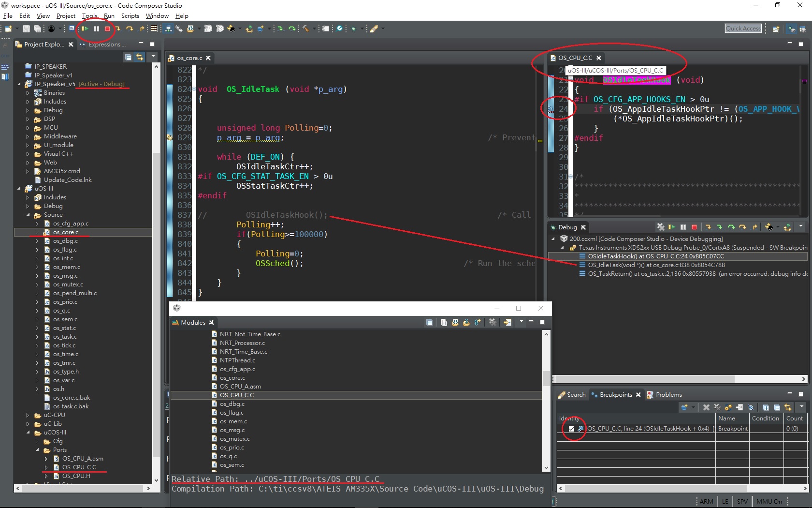Select os_dbg.c in the Modules list
The image size is (812, 508).
232,404
